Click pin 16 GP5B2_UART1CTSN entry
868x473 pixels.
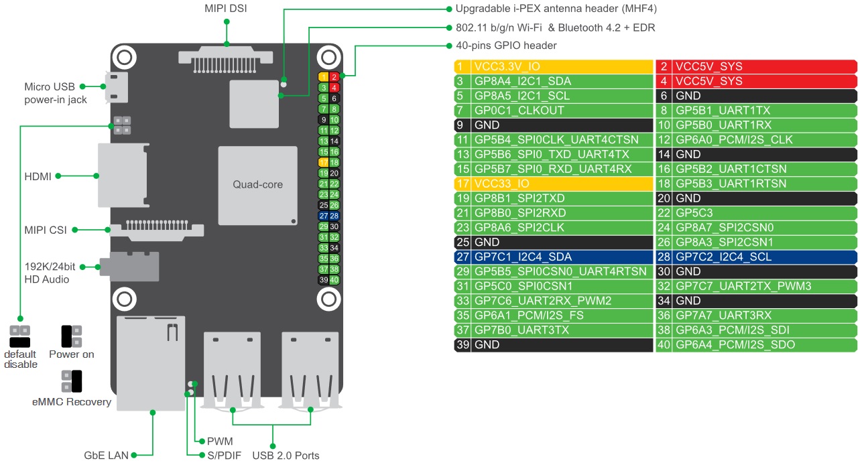[757, 169]
